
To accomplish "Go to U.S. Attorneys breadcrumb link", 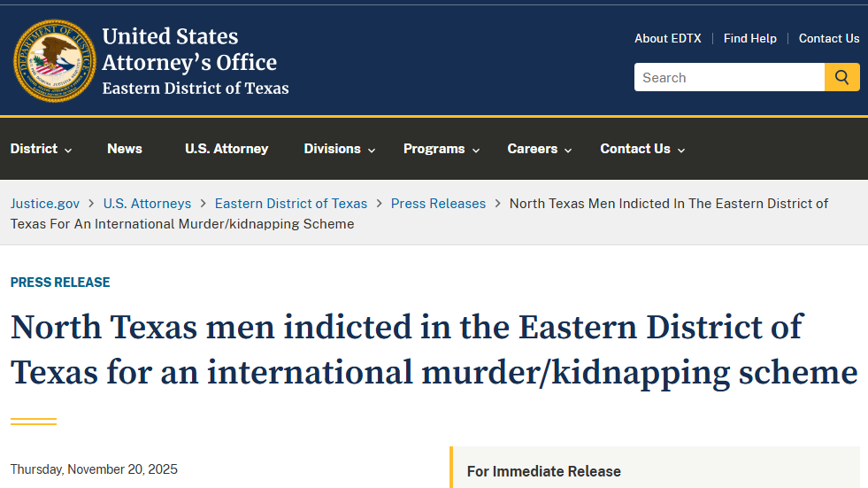I will point(147,204).
